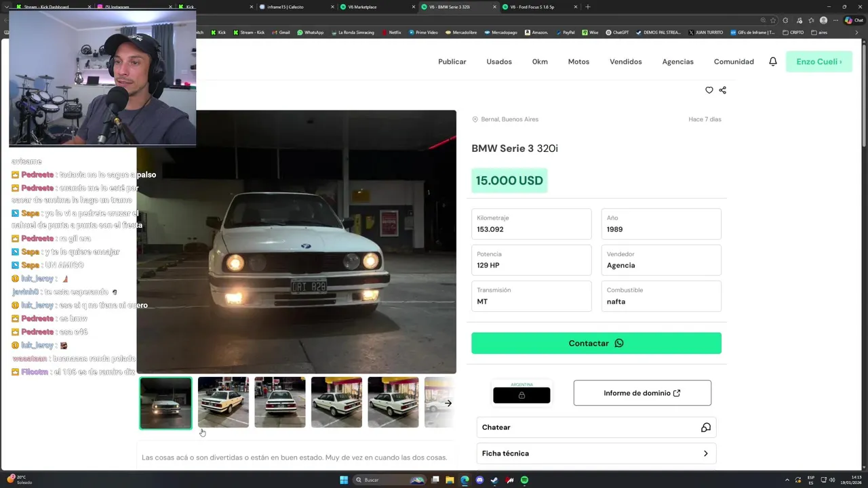Click the Contactar WhatsApp button
Screen dimensions: 868x488
click(x=596, y=343)
